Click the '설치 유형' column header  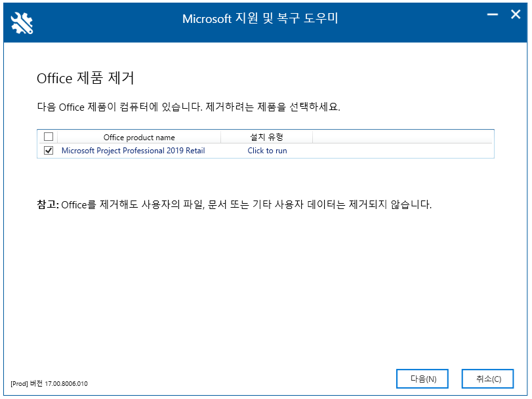(x=267, y=137)
